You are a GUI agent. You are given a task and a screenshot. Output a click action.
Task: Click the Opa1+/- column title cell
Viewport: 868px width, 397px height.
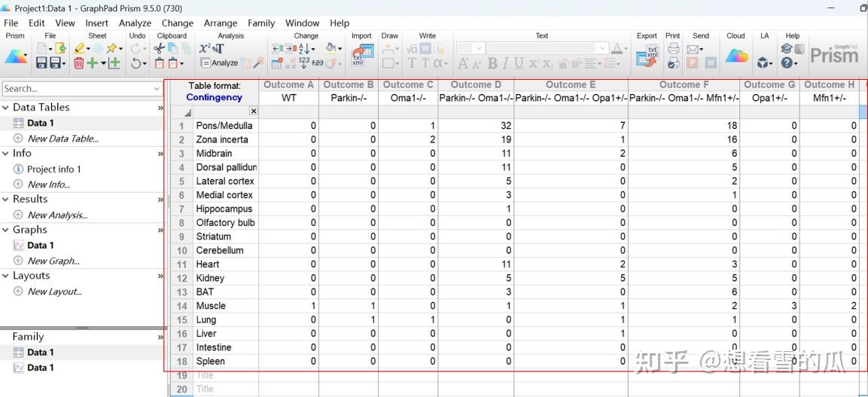(x=769, y=98)
